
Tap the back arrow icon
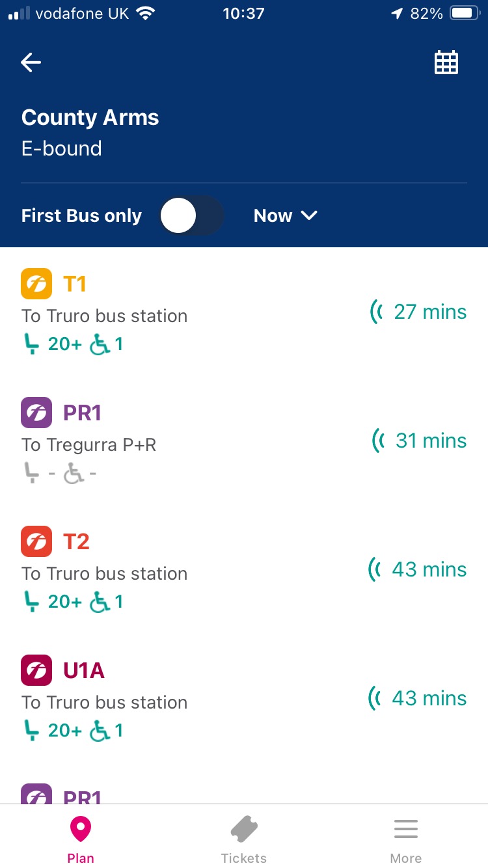point(31,62)
